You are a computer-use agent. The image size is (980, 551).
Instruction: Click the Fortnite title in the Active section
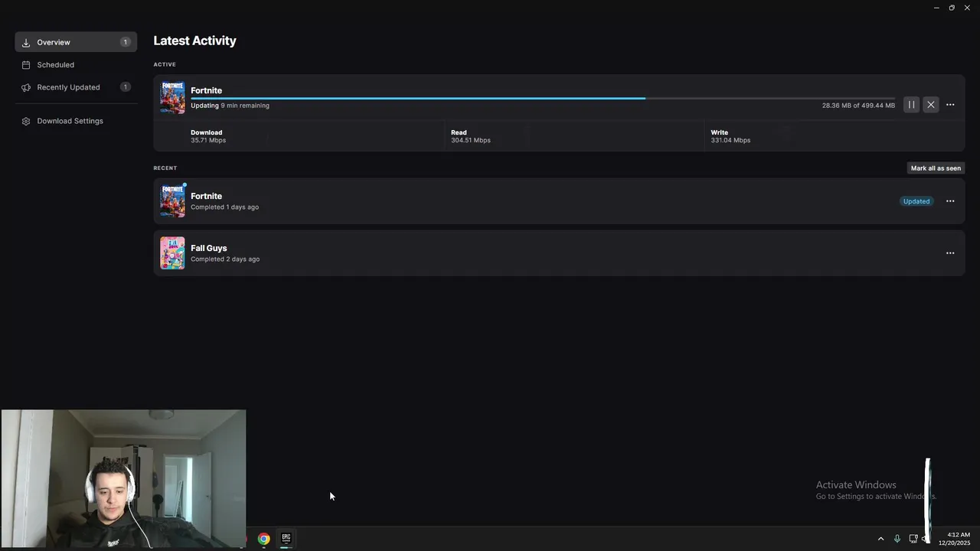pos(206,90)
